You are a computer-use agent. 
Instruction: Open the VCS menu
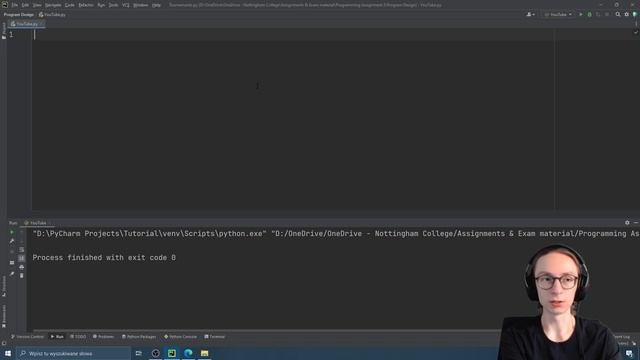126,5
